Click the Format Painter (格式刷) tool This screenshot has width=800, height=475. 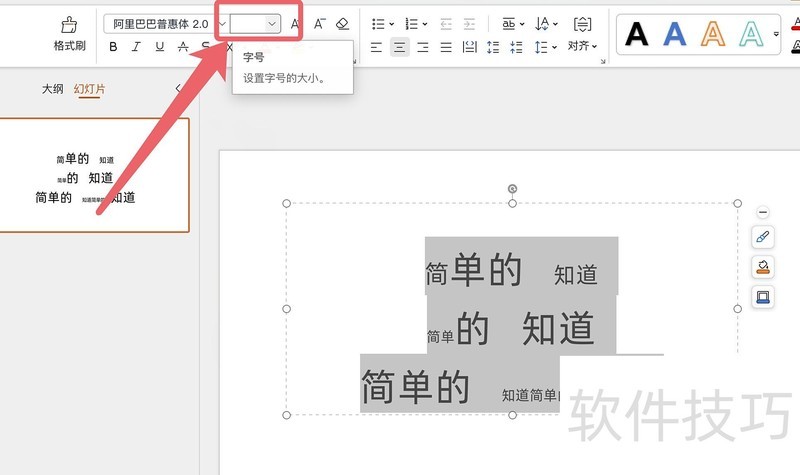click(69, 32)
